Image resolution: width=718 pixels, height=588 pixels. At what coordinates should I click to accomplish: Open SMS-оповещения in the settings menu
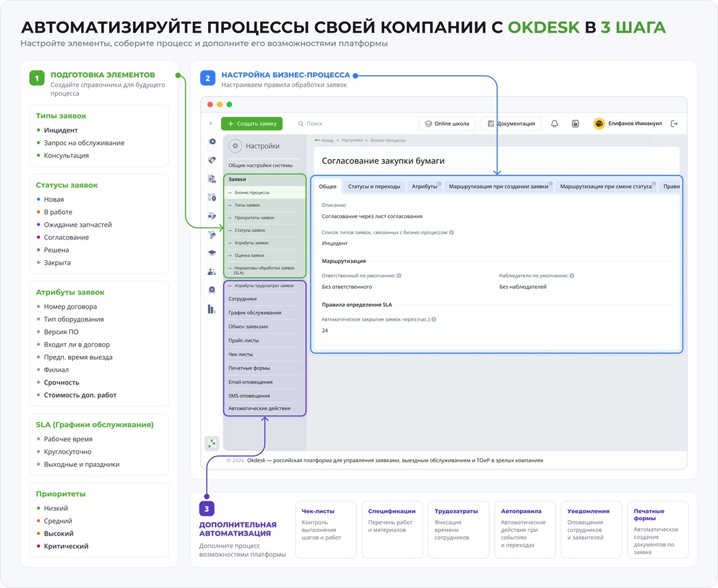click(265, 396)
